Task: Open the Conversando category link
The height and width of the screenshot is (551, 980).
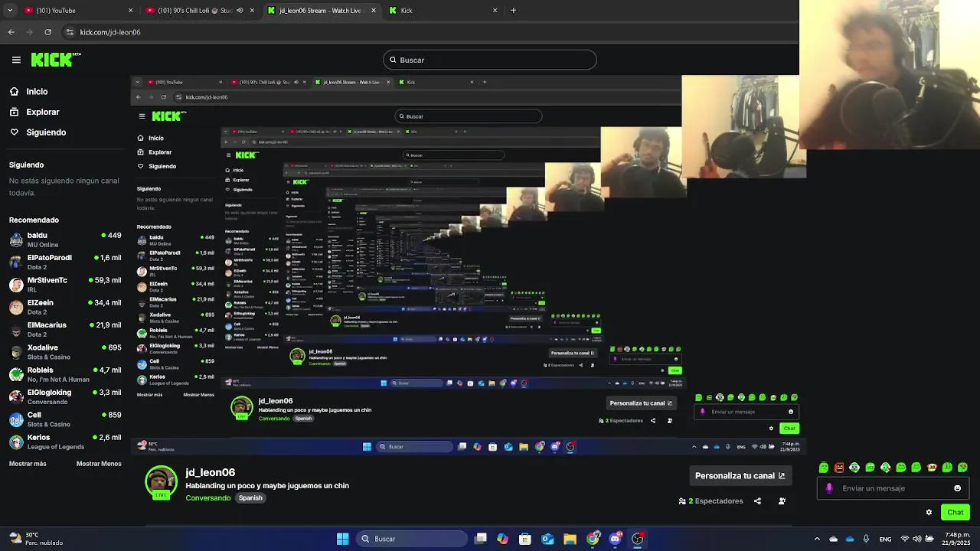Action: coord(207,498)
